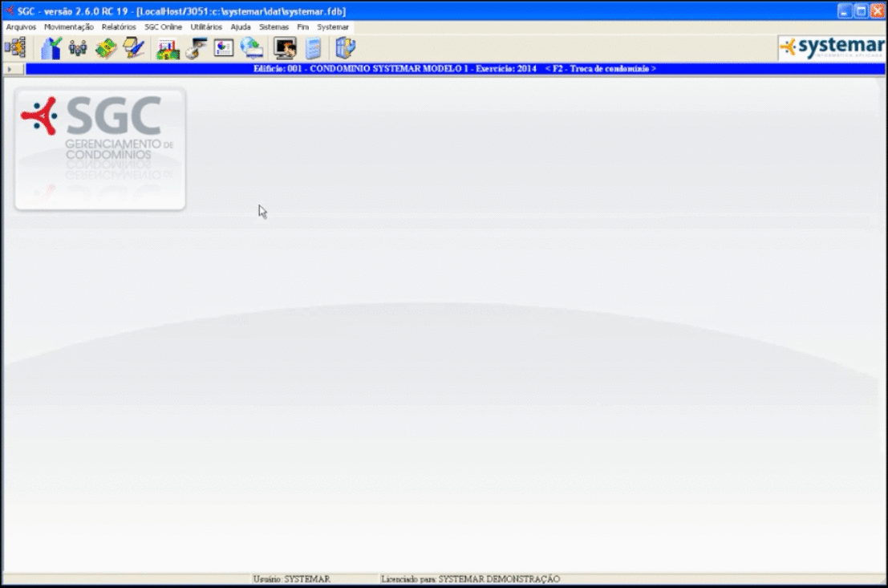This screenshot has height=588, width=888.
Task: Click the blue Edifício condominium info bar
Action: 454,69
